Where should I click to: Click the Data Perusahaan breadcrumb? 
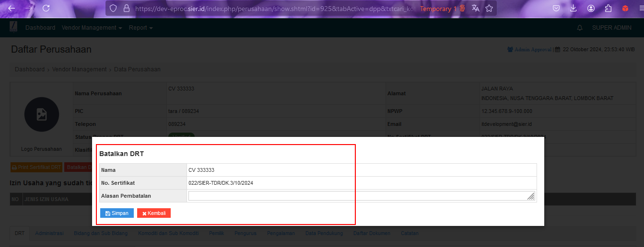pyautogui.click(x=137, y=69)
